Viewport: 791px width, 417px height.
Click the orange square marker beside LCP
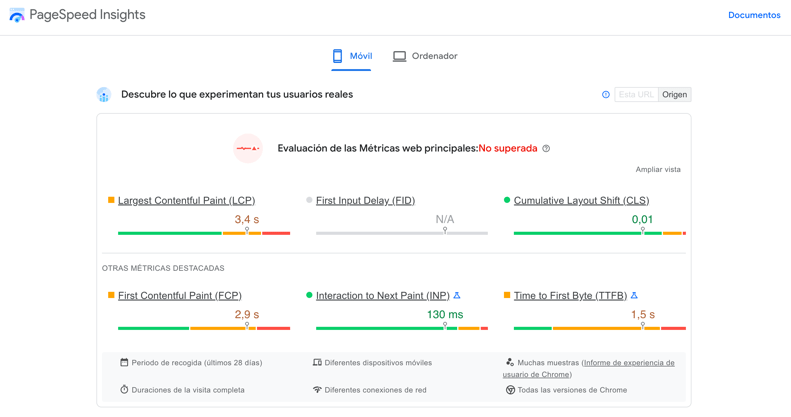point(111,200)
